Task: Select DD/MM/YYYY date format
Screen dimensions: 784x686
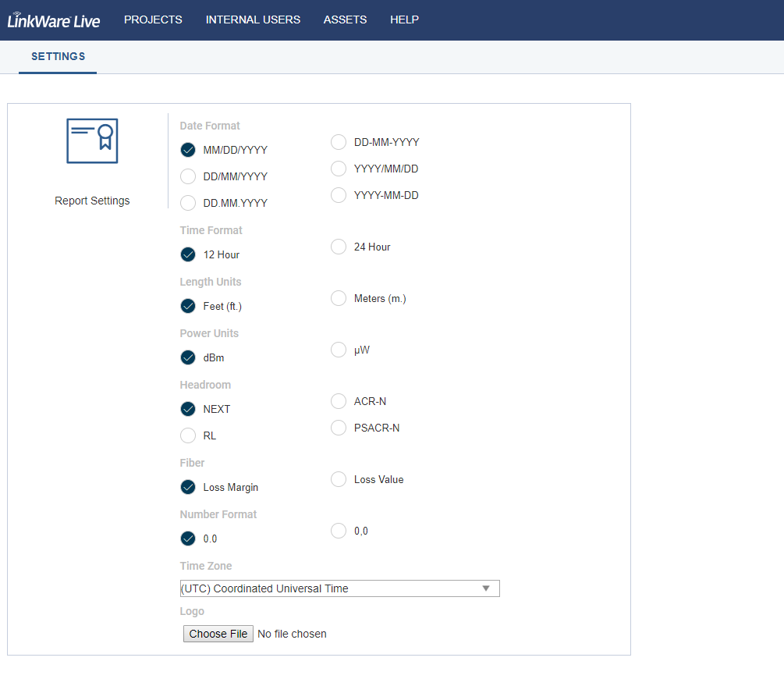Action: (x=188, y=176)
